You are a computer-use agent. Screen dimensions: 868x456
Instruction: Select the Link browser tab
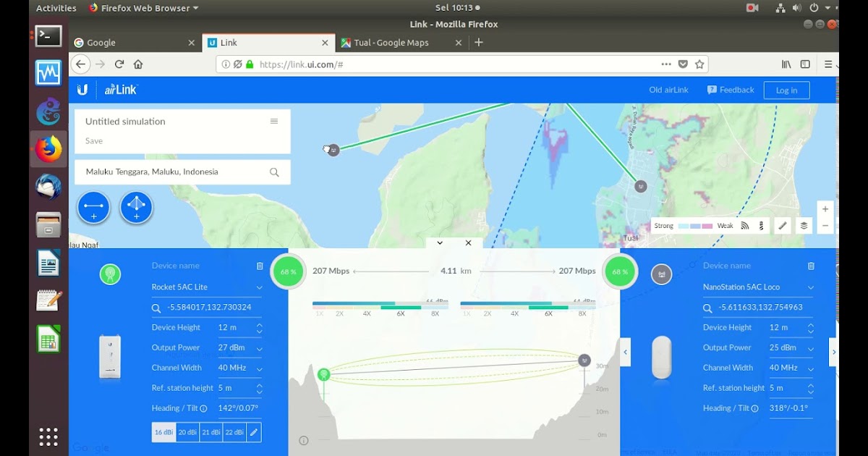[x=268, y=43]
